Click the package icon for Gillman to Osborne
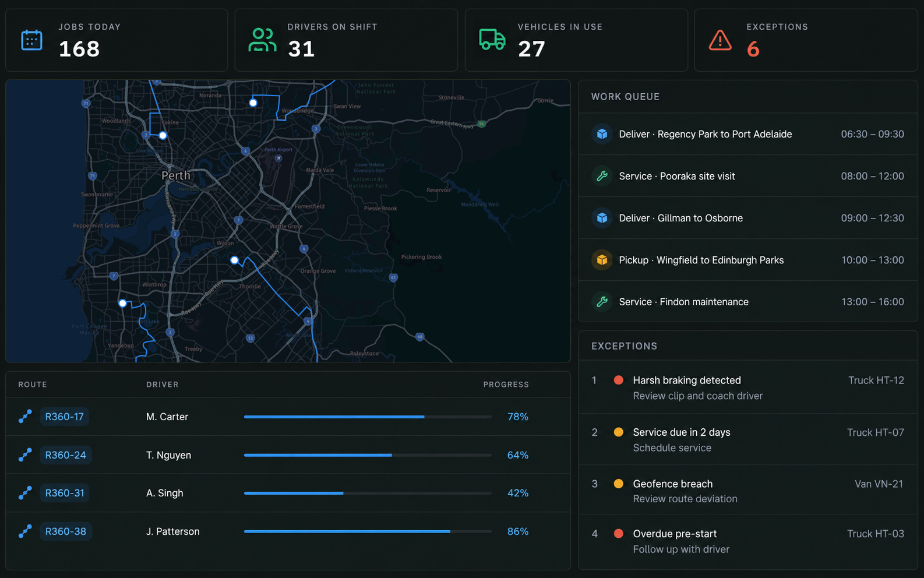This screenshot has height=578, width=924. point(602,218)
